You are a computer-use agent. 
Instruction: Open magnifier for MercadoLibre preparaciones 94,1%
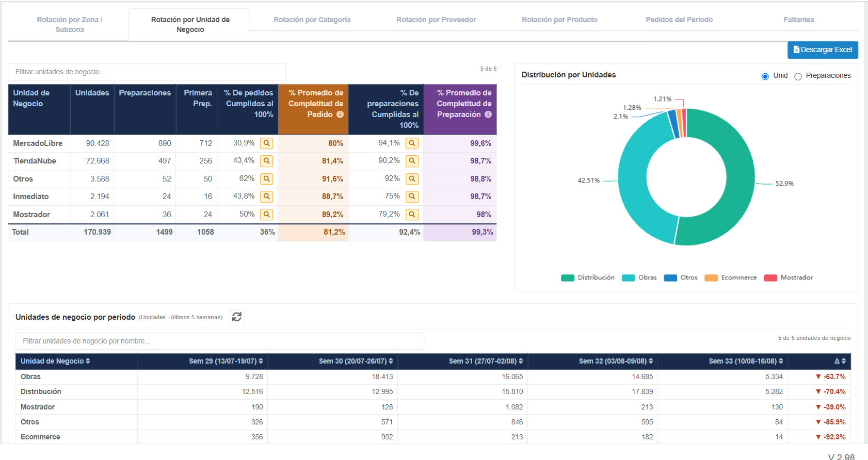[412, 143]
